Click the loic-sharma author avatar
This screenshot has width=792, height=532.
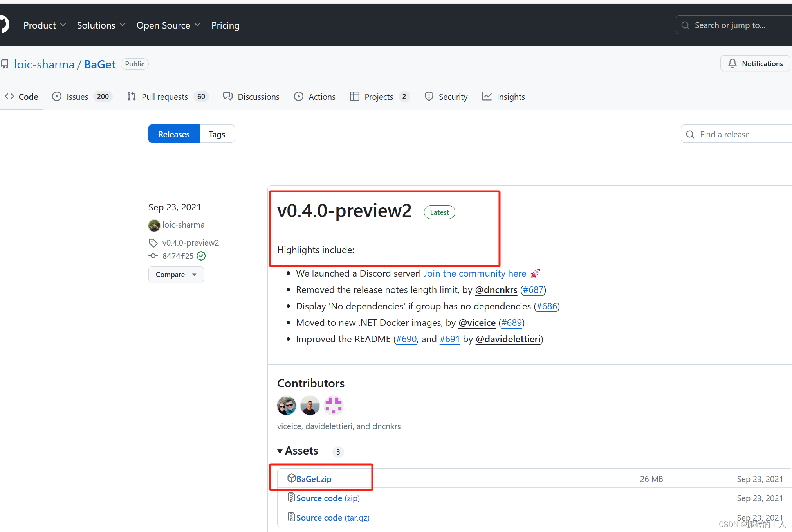[154, 225]
